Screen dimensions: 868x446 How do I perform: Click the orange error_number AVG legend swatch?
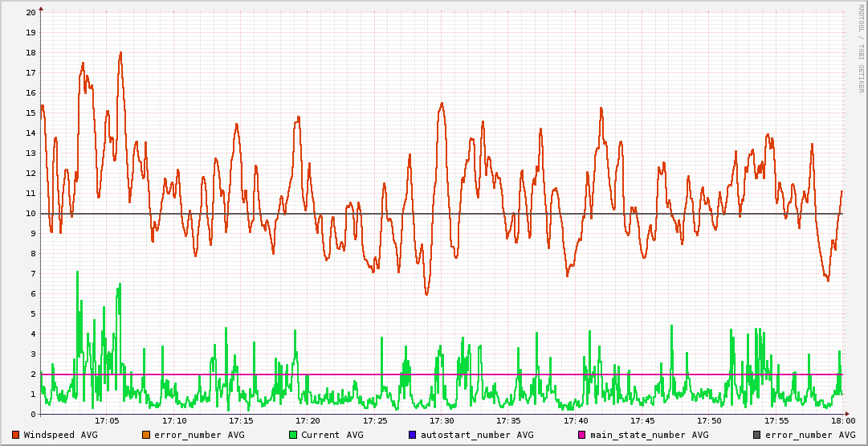point(145,435)
